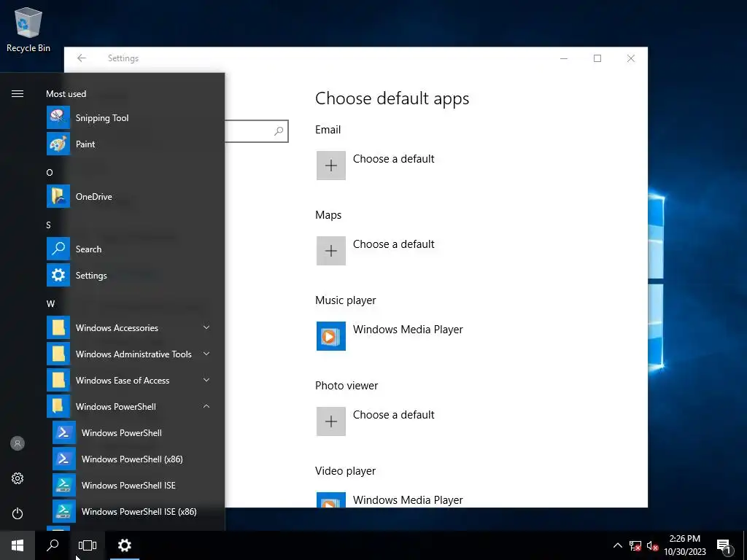747x560 pixels.
Task: Jump via letter S header
Action: (49, 225)
